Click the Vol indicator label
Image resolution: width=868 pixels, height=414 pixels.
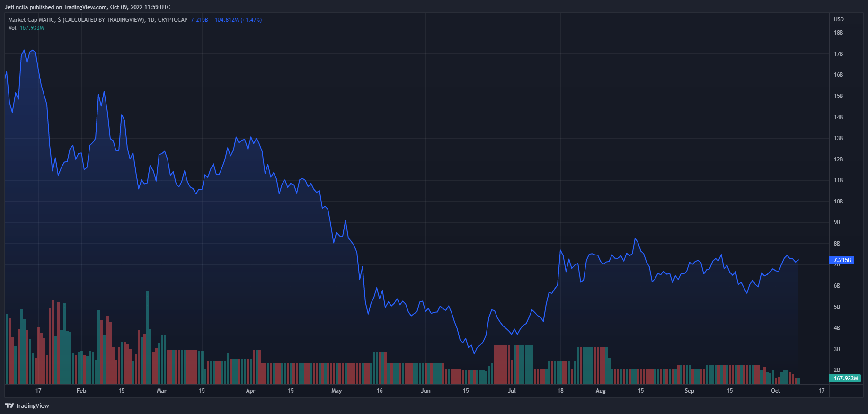point(12,28)
